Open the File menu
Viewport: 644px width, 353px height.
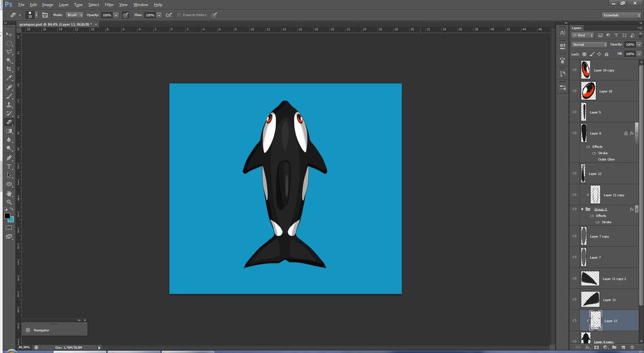21,4
